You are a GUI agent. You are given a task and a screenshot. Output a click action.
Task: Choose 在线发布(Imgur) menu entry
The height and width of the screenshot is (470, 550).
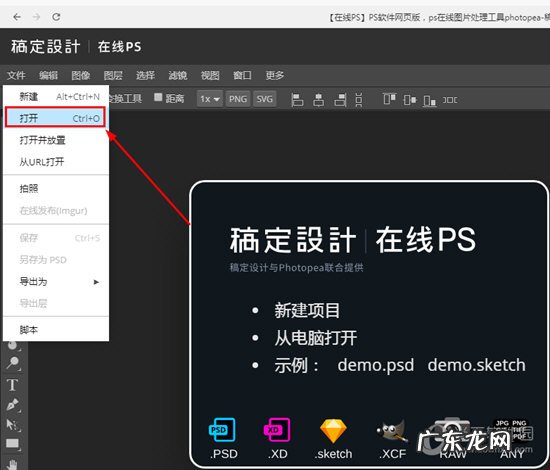pyautogui.click(x=56, y=210)
